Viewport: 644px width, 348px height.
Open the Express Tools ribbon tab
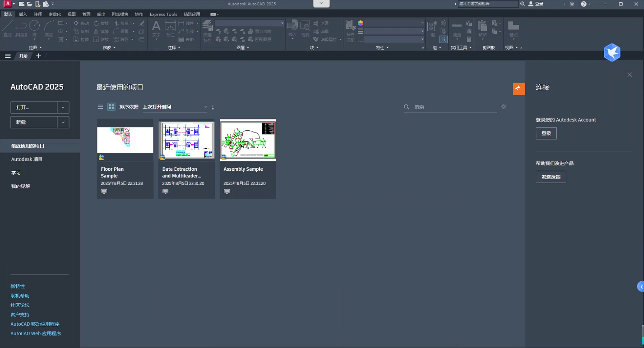point(163,14)
